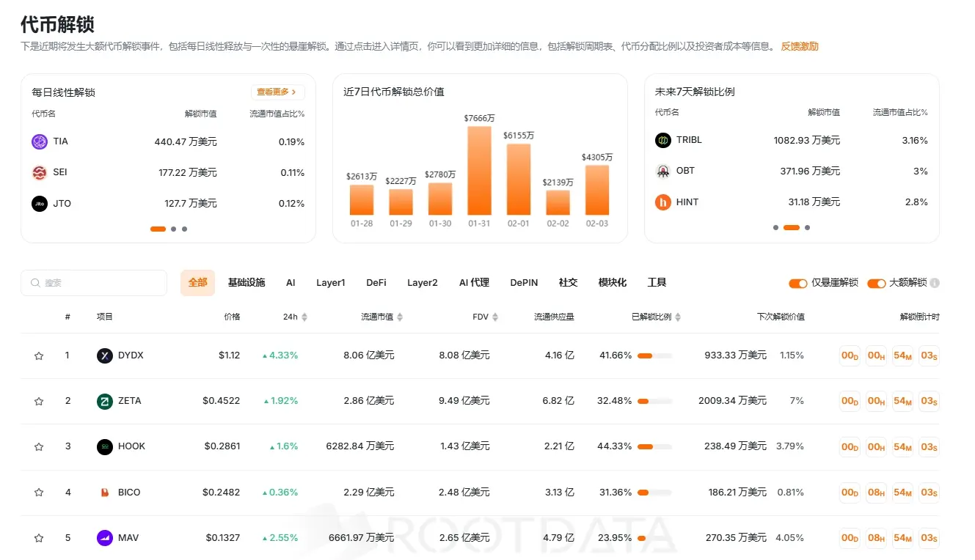Toggle the 仅悬崖解锁 switch
The image size is (975, 560).
pos(797,283)
